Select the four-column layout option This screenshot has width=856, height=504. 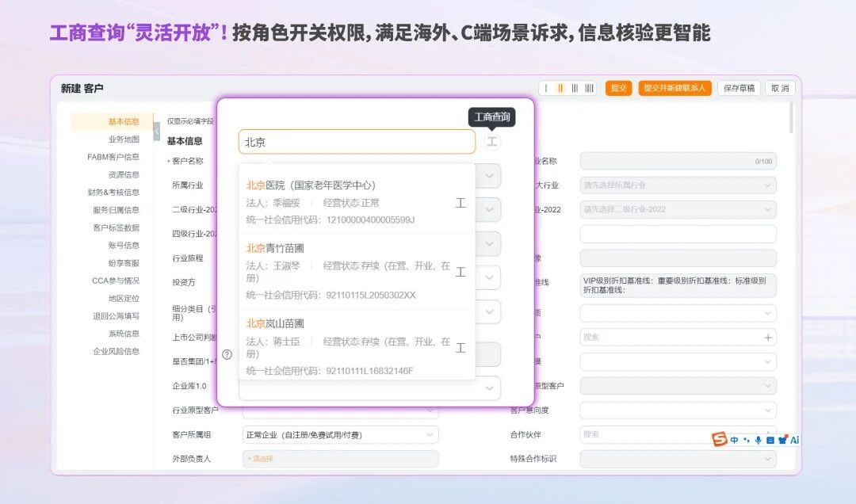pyautogui.click(x=589, y=89)
